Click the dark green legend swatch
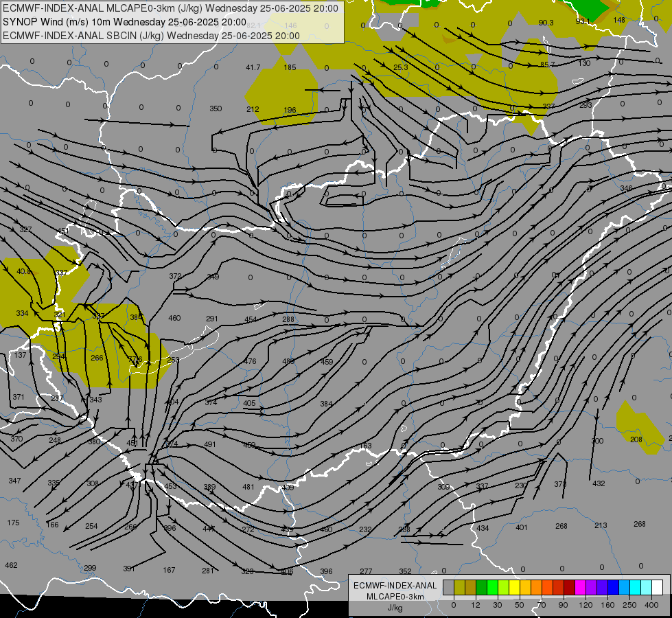Viewport: 672px width, 618px height. (482, 588)
